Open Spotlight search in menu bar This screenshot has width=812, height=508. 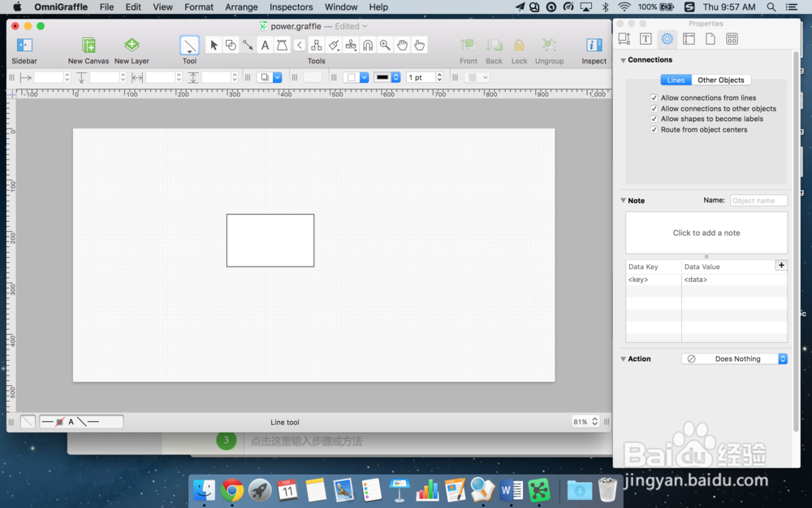pyautogui.click(x=771, y=7)
